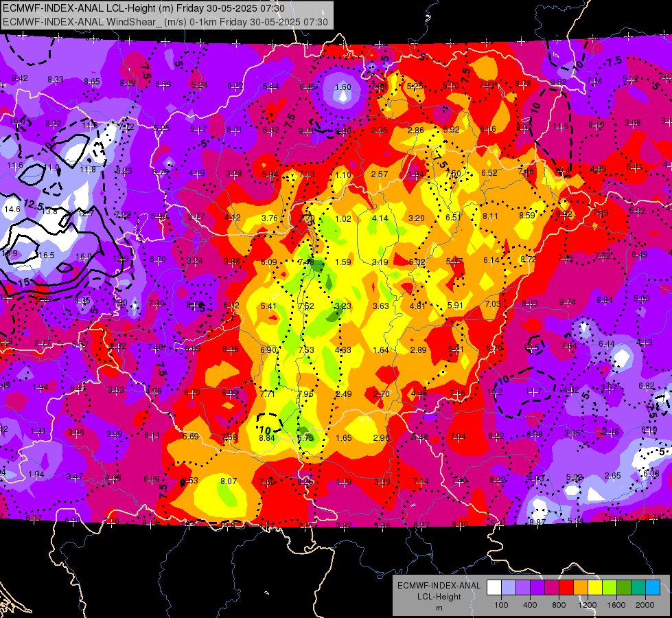
Task: Click the wind shear value 9.42
Action: coord(20,78)
